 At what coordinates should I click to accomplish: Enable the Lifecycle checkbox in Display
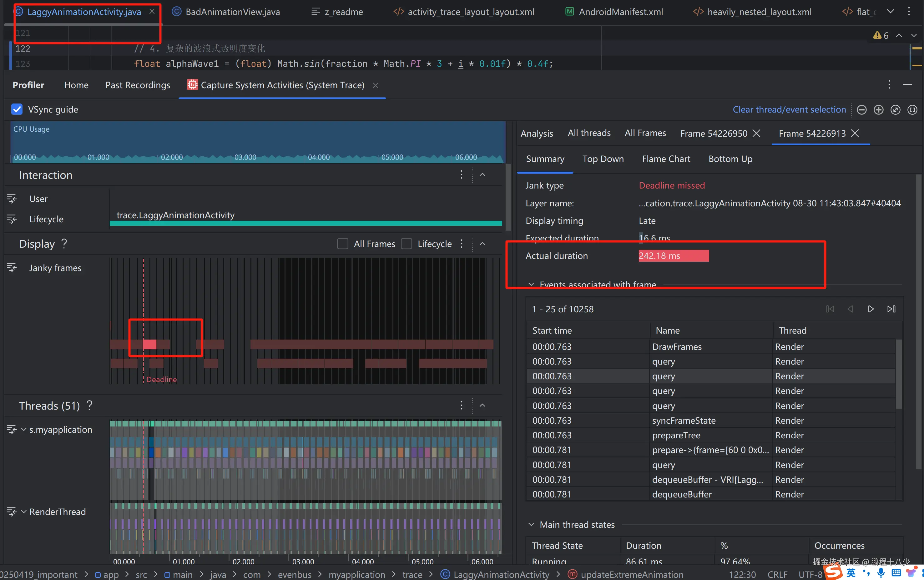406,244
